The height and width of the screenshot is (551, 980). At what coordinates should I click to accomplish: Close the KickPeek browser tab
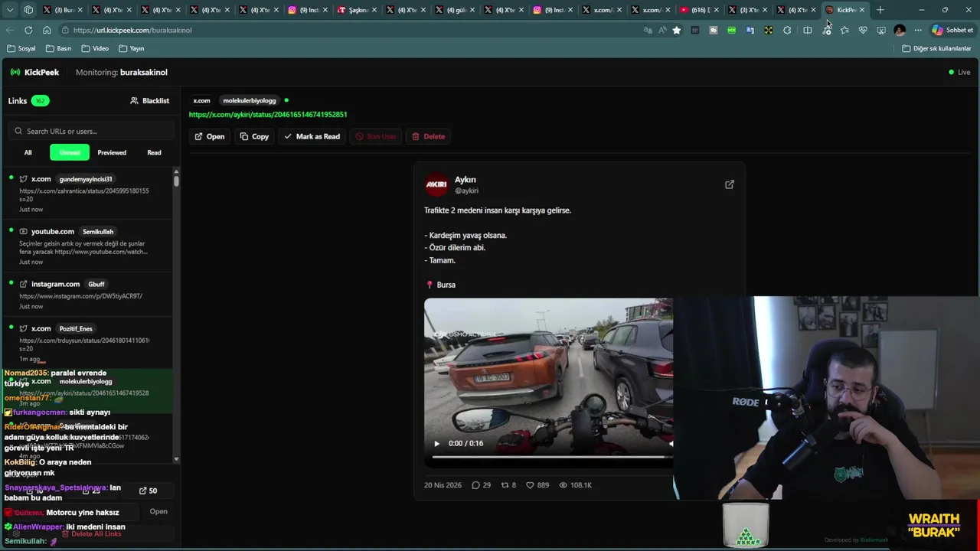[x=862, y=10]
